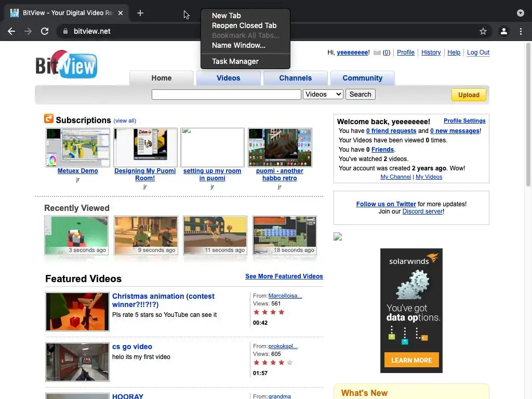532x399 pixels.
Task: Go to My Videos link
Action: [x=429, y=177]
